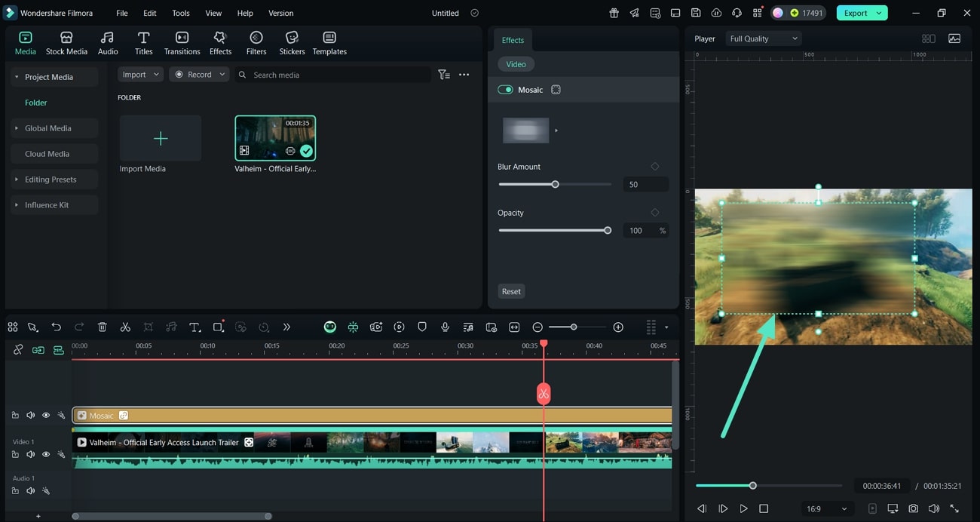Image resolution: width=980 pixels, height=522 pixels.
Task: Adjust the Blur Amount slider handle
Action: pyautogui.click(x=555, y=184)
